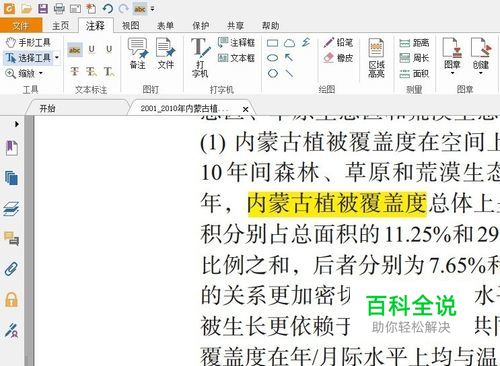Open the digital signatures panel

[12, 330]
